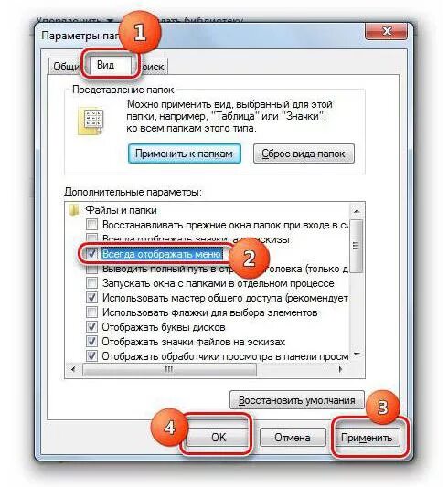Screen dimensions: 448x487
Task: Click Восстановить умолчания button
Action: pos(297,400)
